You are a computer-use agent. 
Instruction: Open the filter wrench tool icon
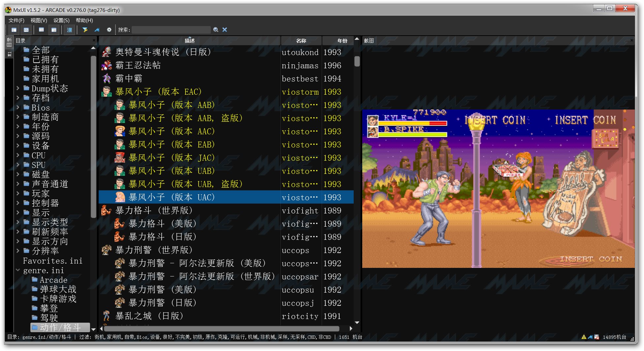click(85, 30)
